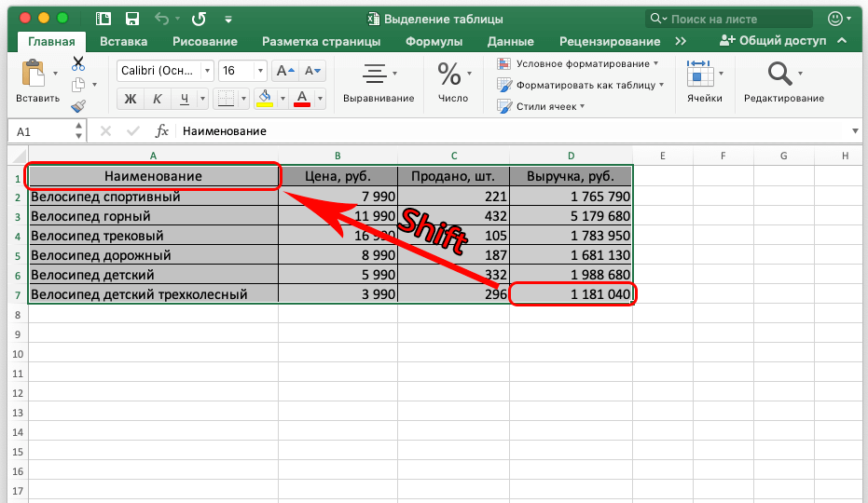Toggle Underline formatting (Ч)
Viewport: 868px width, 503px height.
click(x=185, y=99)
